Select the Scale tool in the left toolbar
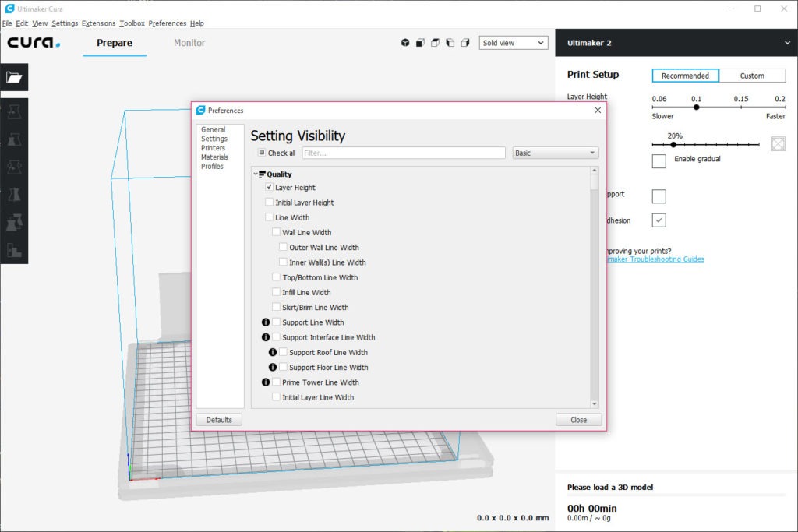Screen dimensions: 798x532 [14, 139]
